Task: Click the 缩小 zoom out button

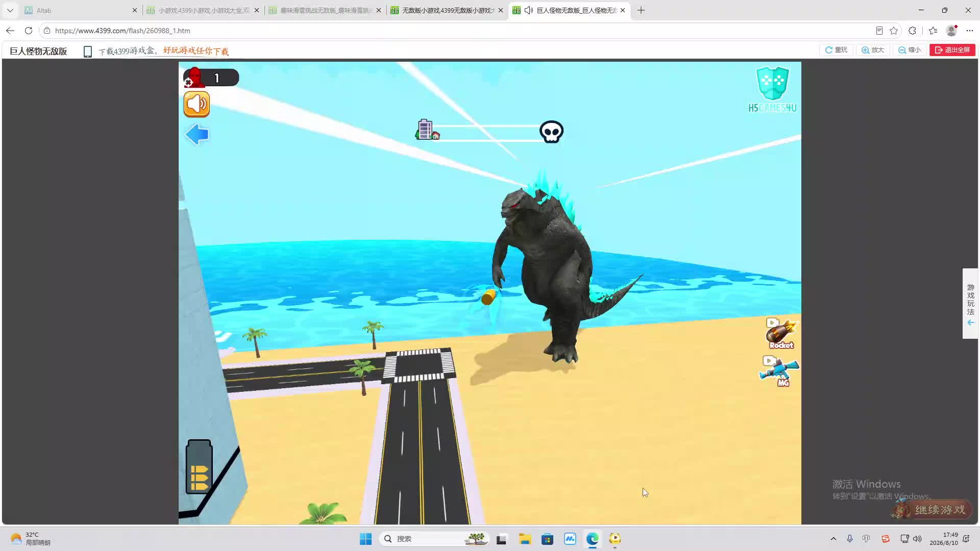Action: click(910, 50)
